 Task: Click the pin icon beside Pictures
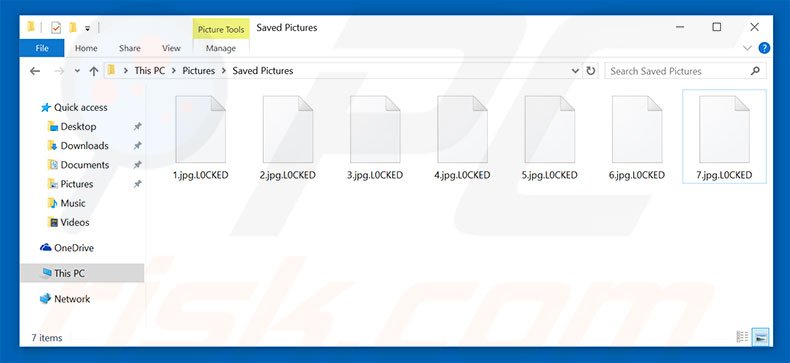137,184
